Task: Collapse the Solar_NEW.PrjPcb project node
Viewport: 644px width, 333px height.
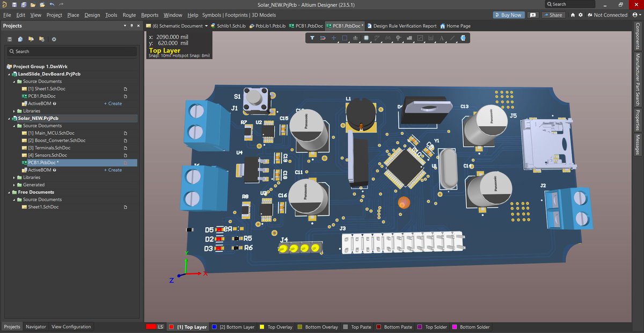Action: coord(8,118)
